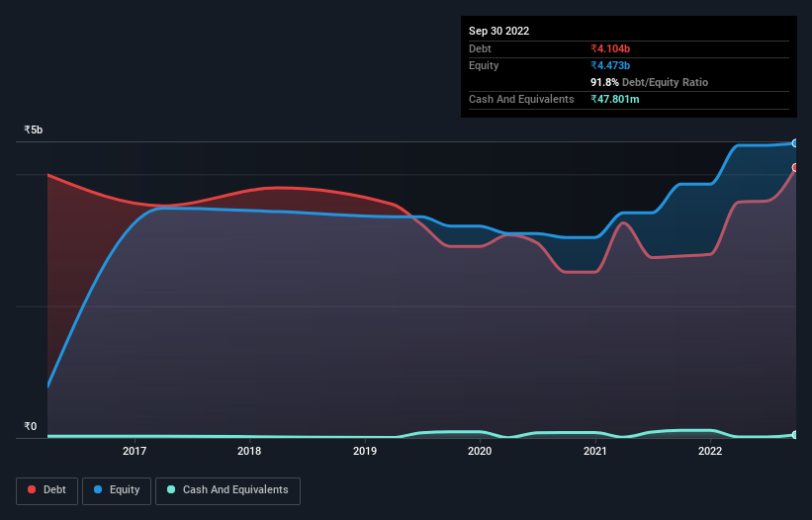Toggle the Equity series legend button

pyautogui.click(x=117, y=490)
